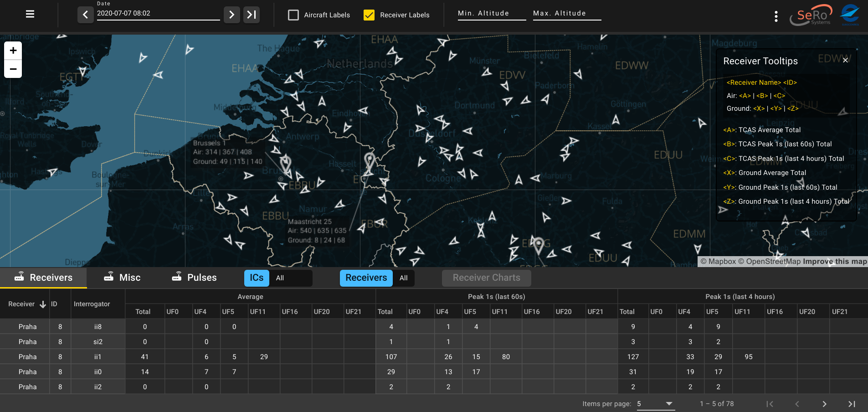This screenshot has height=412, width=868.
Task: Open the three-dot overflow menu
Action: pyautogui.click(x=775, y=16)
